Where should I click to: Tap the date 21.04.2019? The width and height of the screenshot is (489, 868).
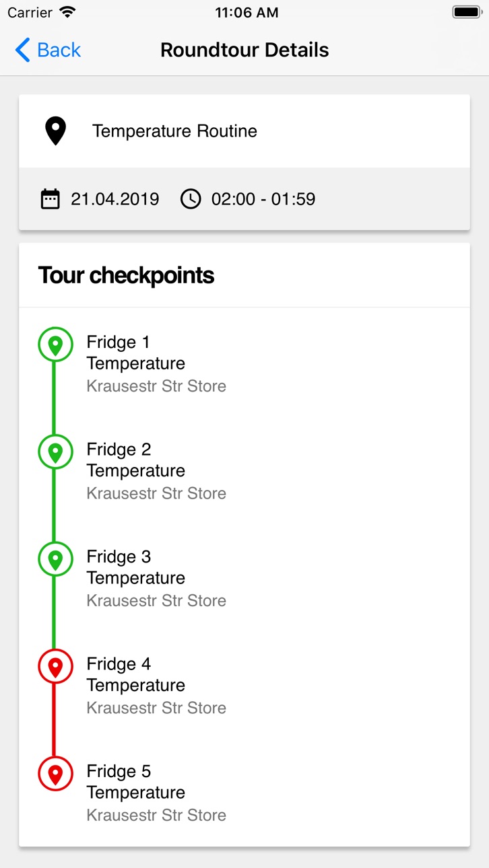coord(115,199)
